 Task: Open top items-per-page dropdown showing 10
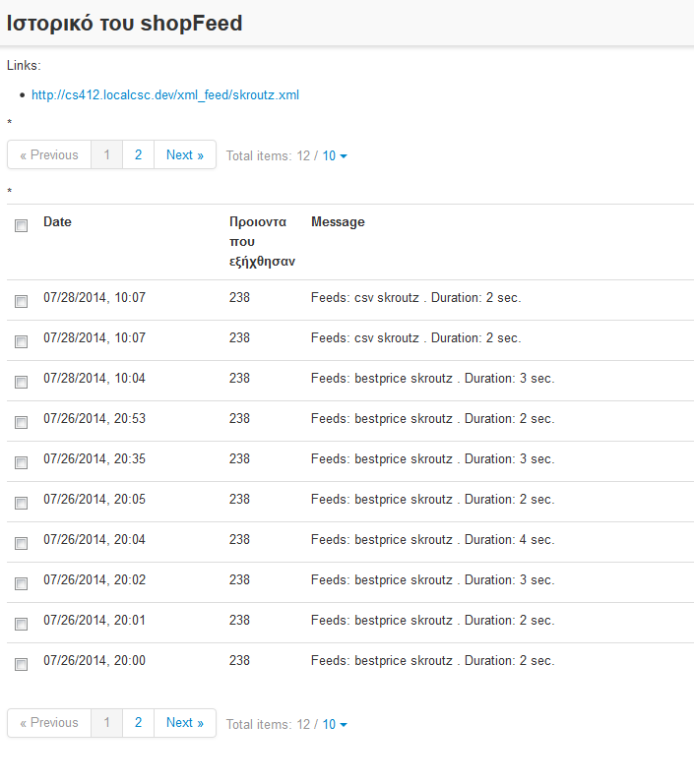coord(335,156)
